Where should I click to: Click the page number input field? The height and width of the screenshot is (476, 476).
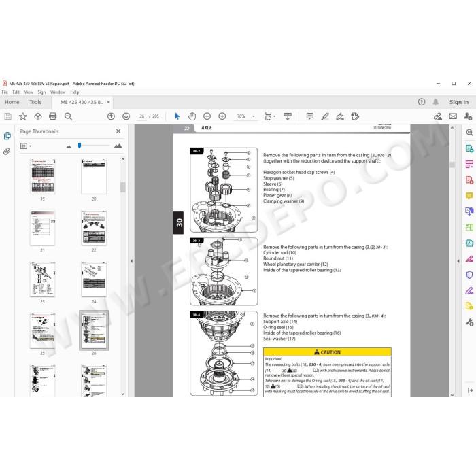(141, 116)
